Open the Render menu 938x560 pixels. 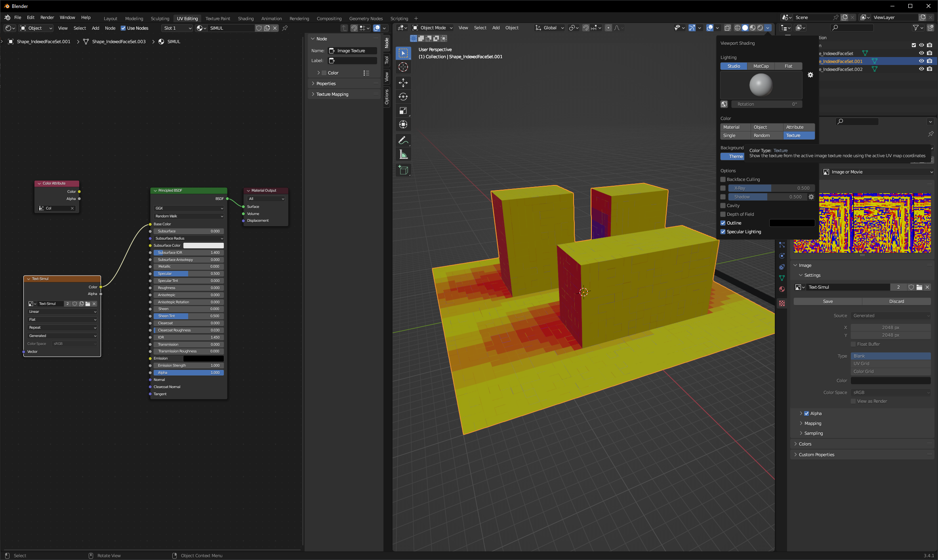click(47, 17)
